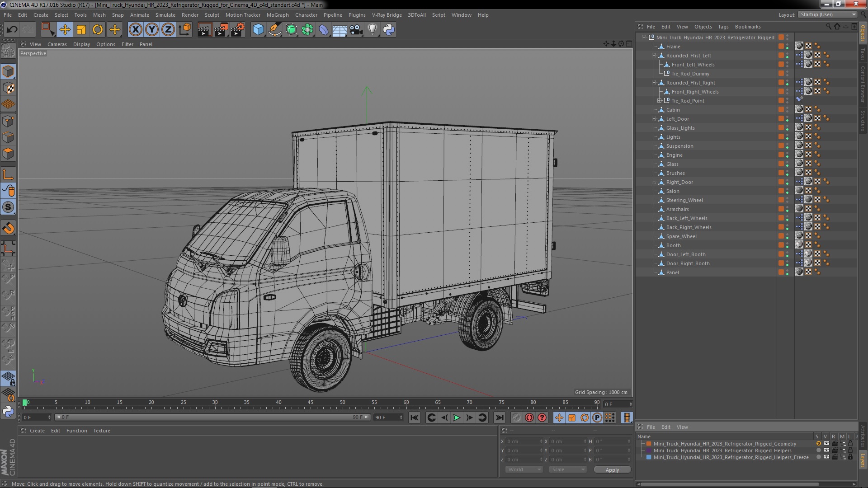Screen dimensions: 868x488
Task: Add a Cube primitive object
Action: pos(258,30)
